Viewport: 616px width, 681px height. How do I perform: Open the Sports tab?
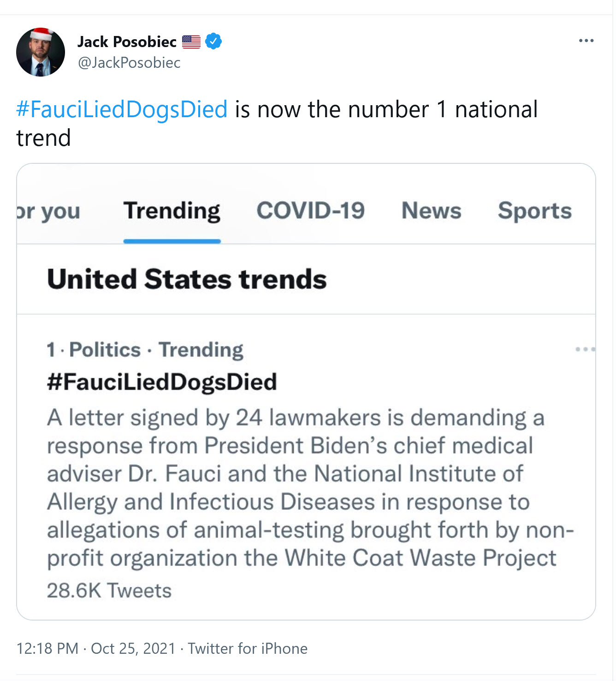pos(534,211)
